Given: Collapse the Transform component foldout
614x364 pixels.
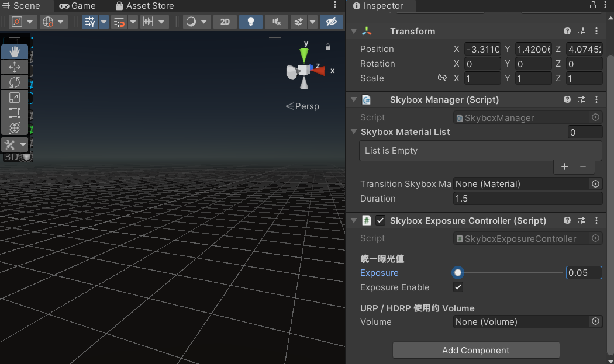Looking at the screenshot, I should point(353,32).
